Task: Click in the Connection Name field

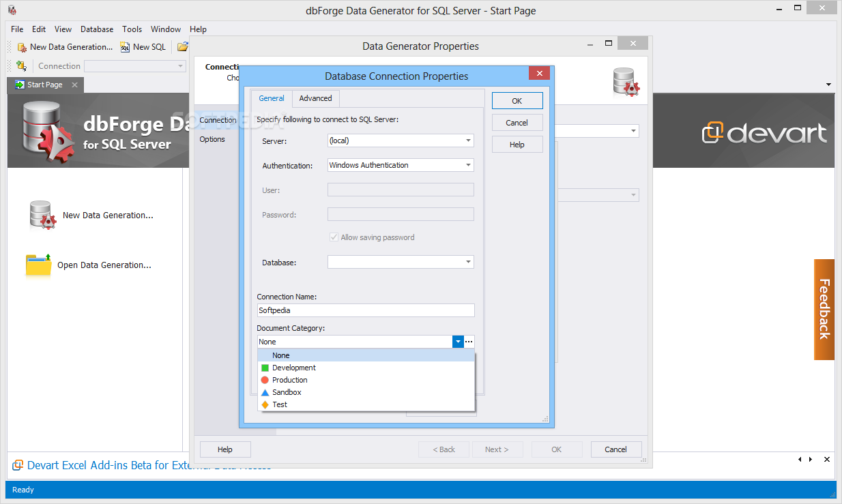Action: point(366,310)
